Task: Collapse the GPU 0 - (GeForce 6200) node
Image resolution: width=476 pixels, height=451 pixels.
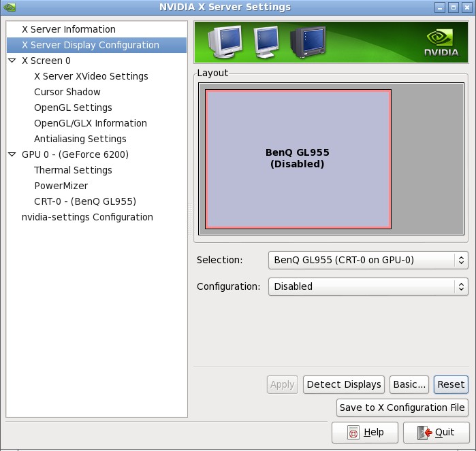Action: (12, 154)
